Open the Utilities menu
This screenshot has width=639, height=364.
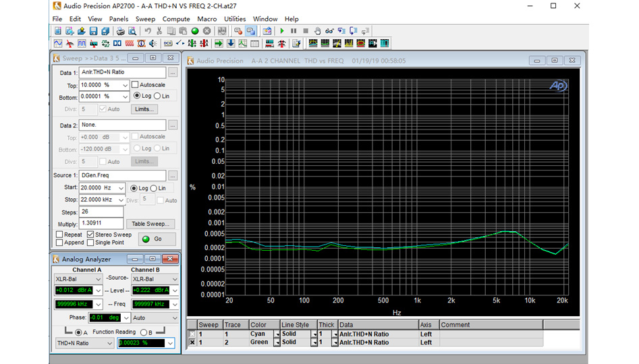coord(235,19)
